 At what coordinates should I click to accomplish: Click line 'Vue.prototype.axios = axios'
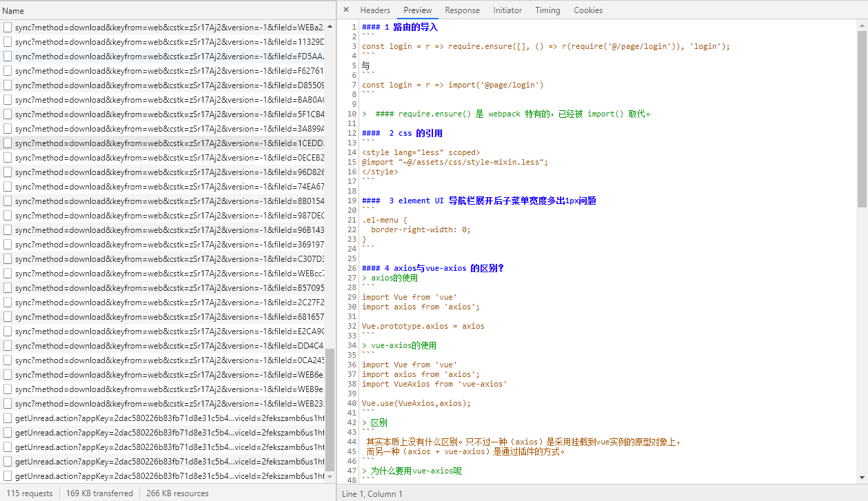tap(423, 327)
